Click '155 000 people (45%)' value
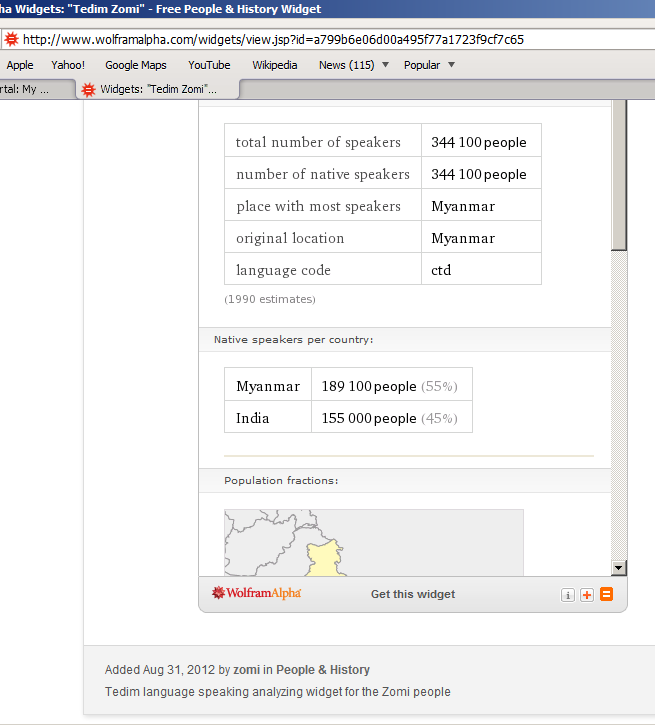This screenshot has height=725, width=655. point(390,418)
